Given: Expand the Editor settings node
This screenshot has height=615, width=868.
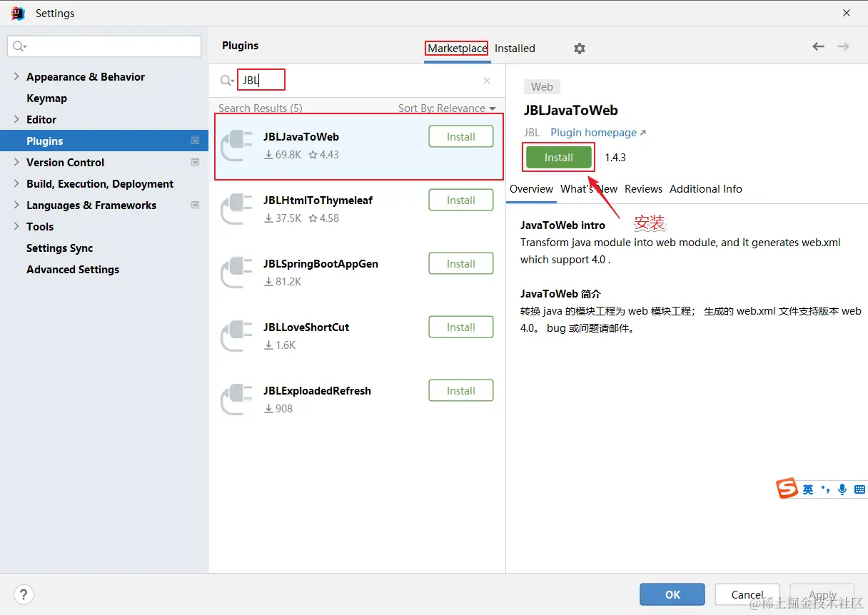Looking at the screenshot, I should pos(16,119).
